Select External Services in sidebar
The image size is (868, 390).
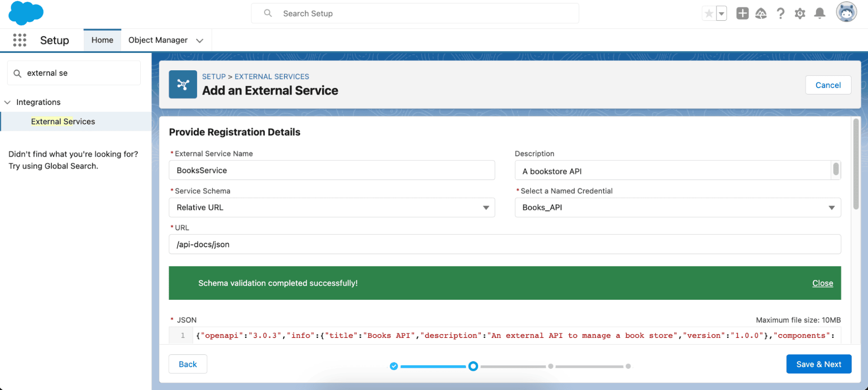click(x=63, y=121)
